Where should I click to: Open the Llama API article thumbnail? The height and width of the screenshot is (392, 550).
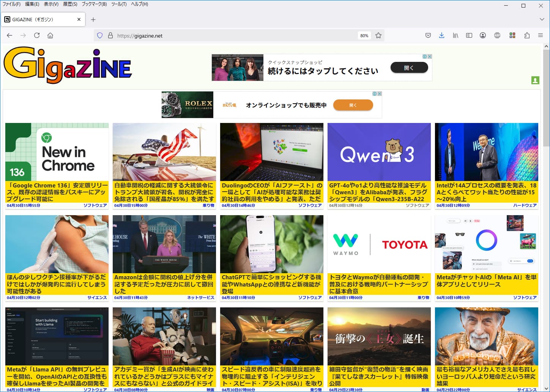pyautogui.click(x=57, y=336)
